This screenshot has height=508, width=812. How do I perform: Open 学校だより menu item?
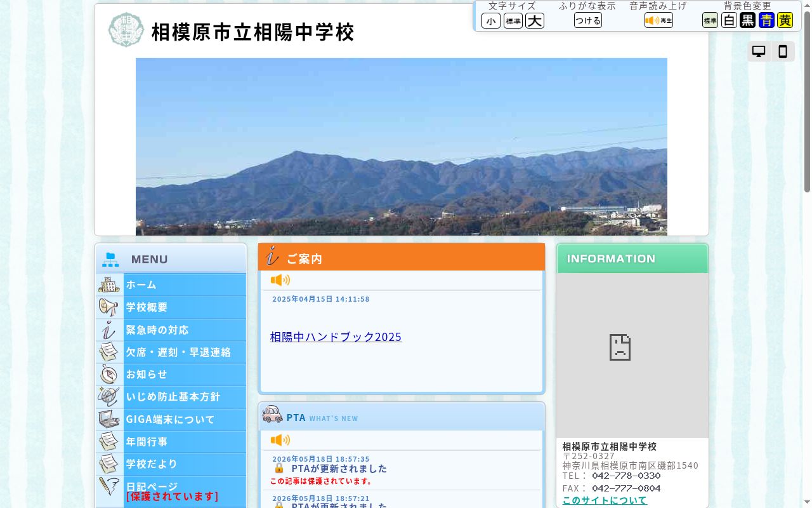171,464
